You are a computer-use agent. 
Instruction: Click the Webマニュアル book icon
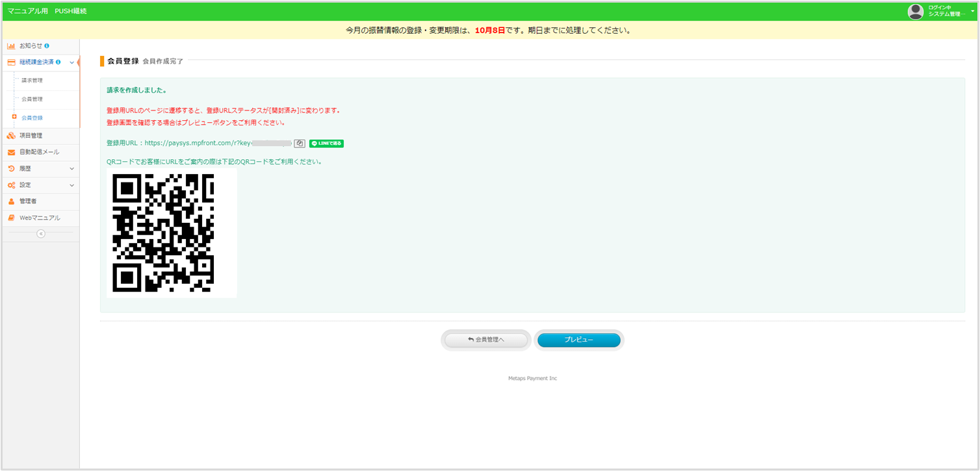tap(11, 218)
